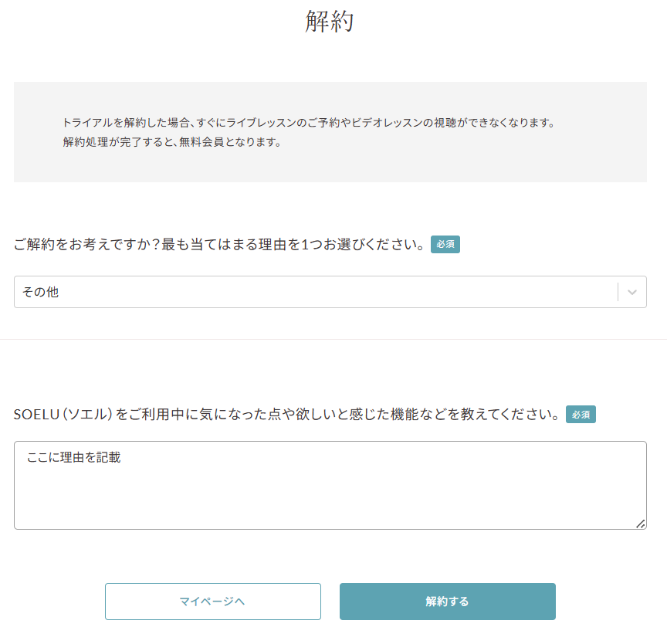The width and height of the screenshot is (667, 644).
Task: Click the chevron arrow in the reason dropdown
Action: click(632, 292)
